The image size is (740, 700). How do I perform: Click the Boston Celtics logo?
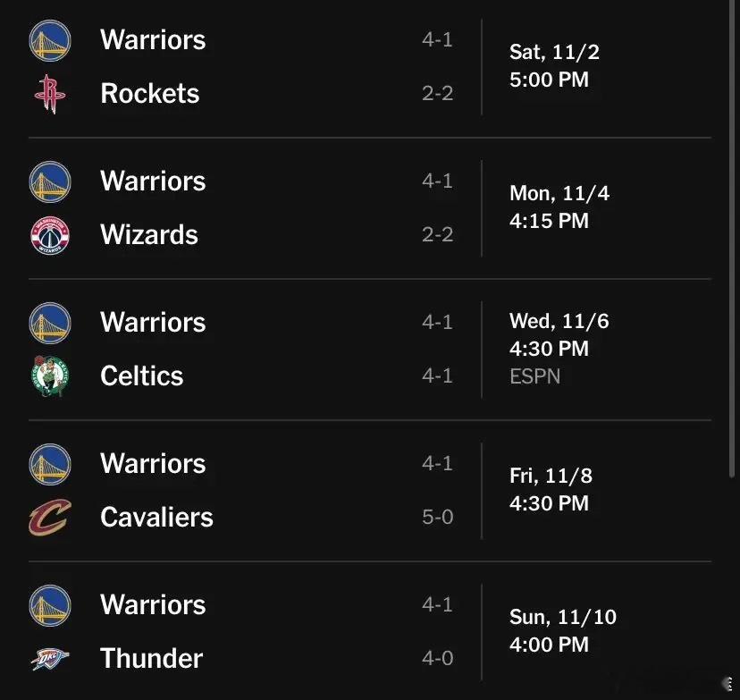point(50,376)
